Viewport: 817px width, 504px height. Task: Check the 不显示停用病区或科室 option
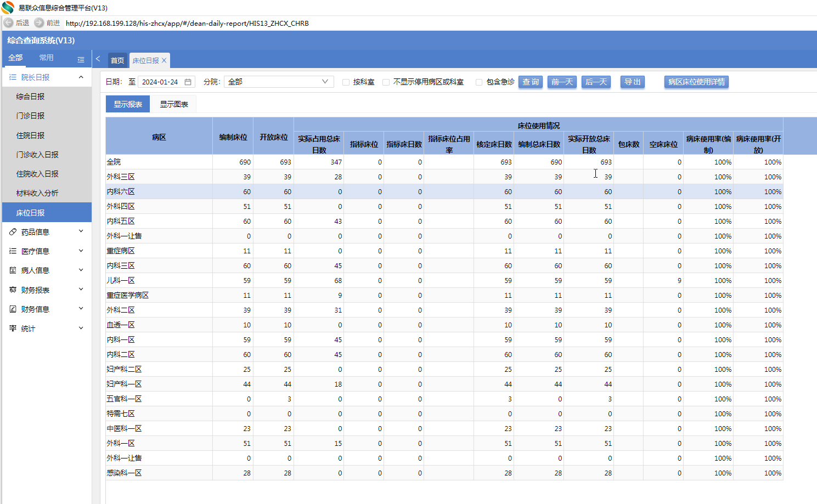(386, 82)
